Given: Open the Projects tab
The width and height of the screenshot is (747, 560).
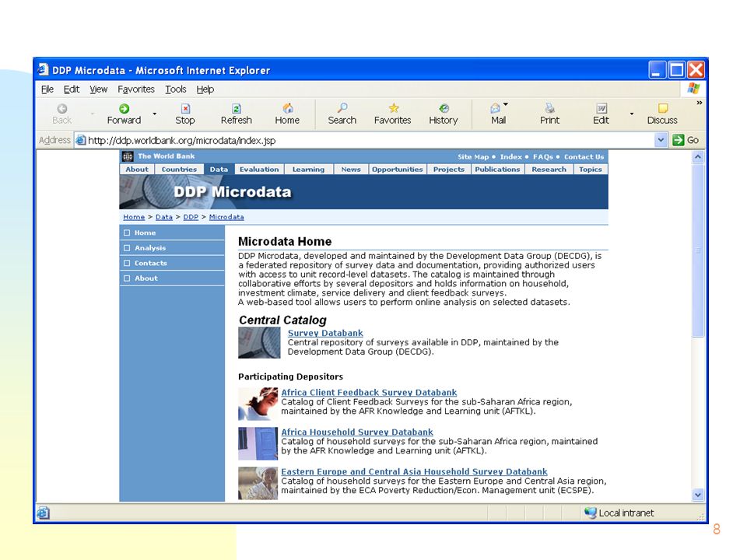Looking at the screenshot, I should [449, 169].
